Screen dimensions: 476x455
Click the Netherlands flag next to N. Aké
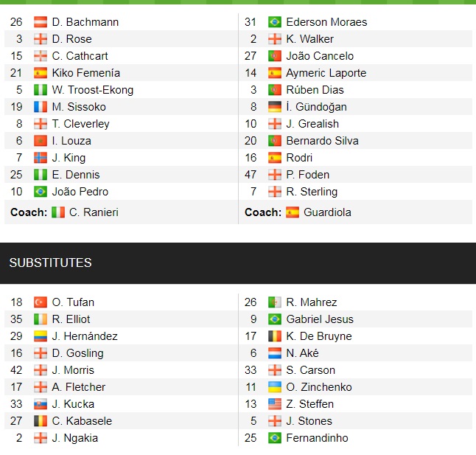(275, 353)
